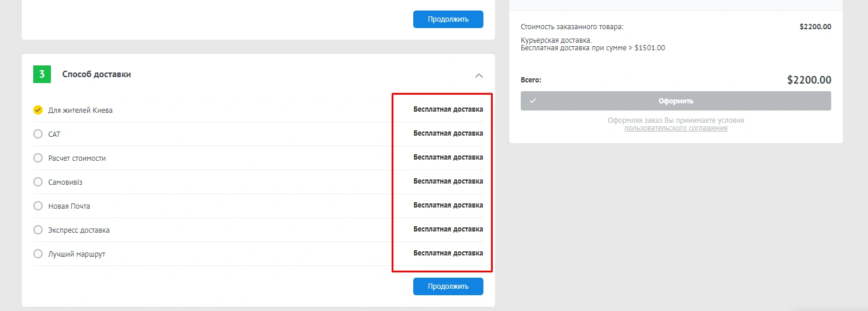Select the "Для жителей Киева" delivery option

[x=38, y=110]
